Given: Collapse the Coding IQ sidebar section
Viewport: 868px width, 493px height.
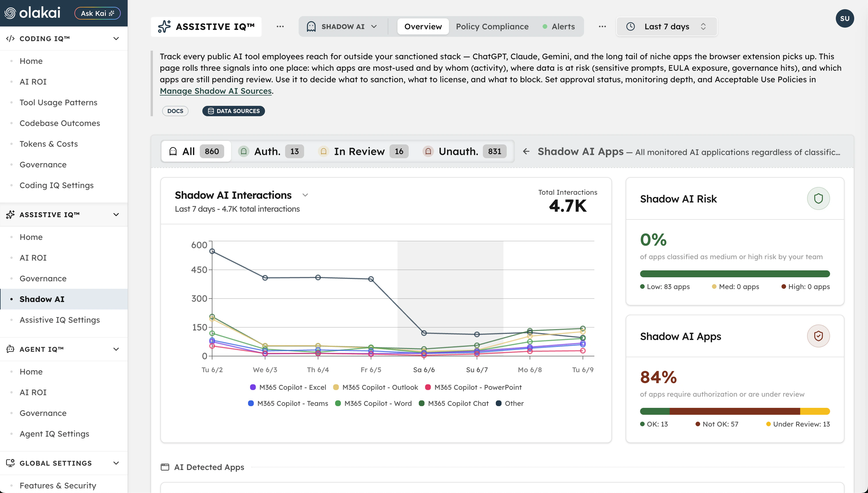Looking at the screenshot, I should click(116, 39).
